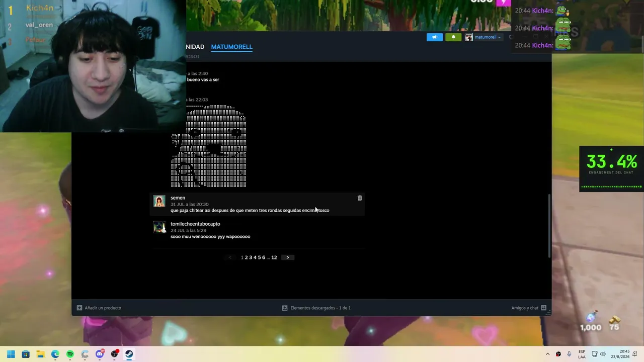The image size is (644, 362).
Task: Open 'Elementos descargados - 1 de 1' downloads
Action: coord(320,308)
